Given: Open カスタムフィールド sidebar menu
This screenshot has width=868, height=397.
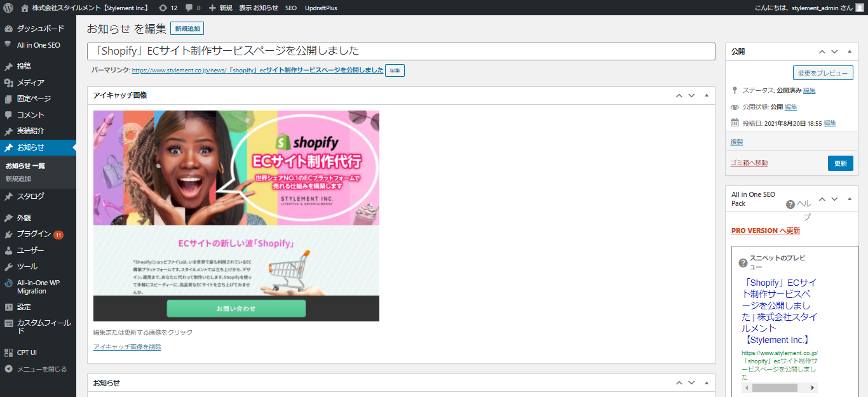Looking at the screenshot, I should (38, 326).
